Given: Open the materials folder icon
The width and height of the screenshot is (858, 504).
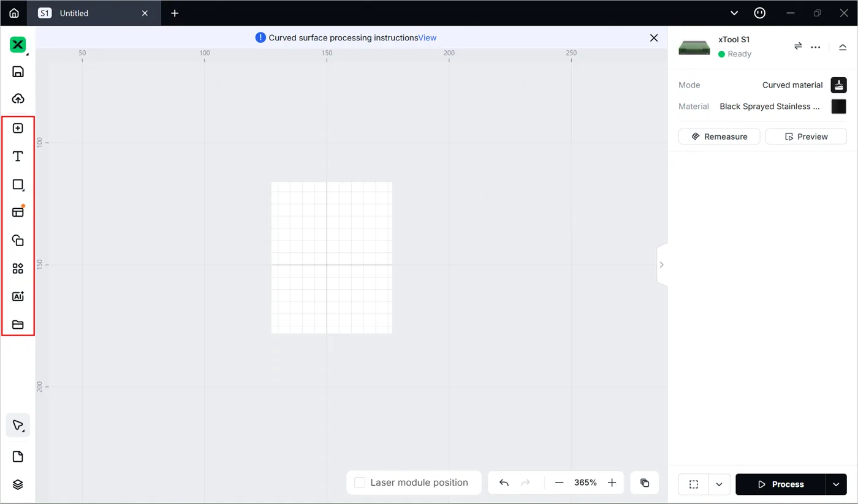Looking at the screenshot, I should 18,325.
